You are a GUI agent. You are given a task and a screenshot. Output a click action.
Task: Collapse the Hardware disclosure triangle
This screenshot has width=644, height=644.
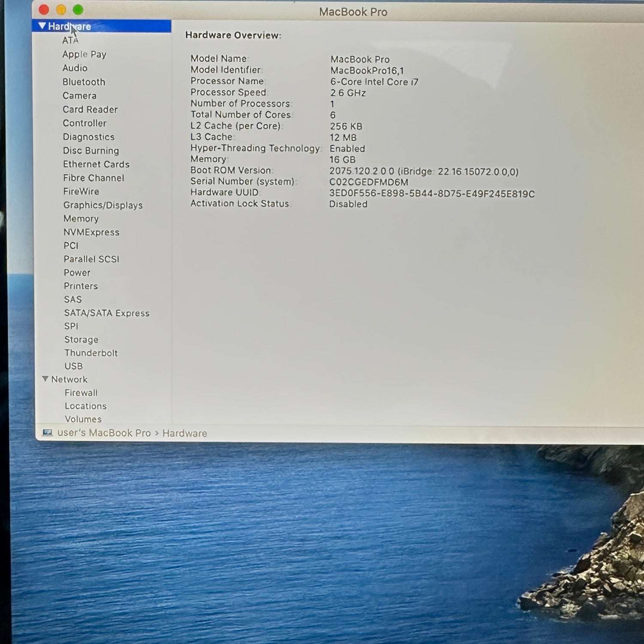click(x=42, y=26)
